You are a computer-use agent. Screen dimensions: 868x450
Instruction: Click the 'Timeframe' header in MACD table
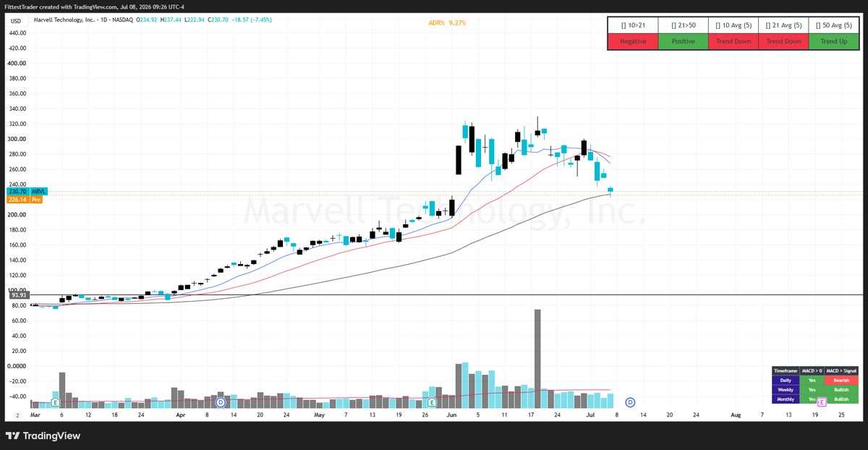[x=787, y=370]
